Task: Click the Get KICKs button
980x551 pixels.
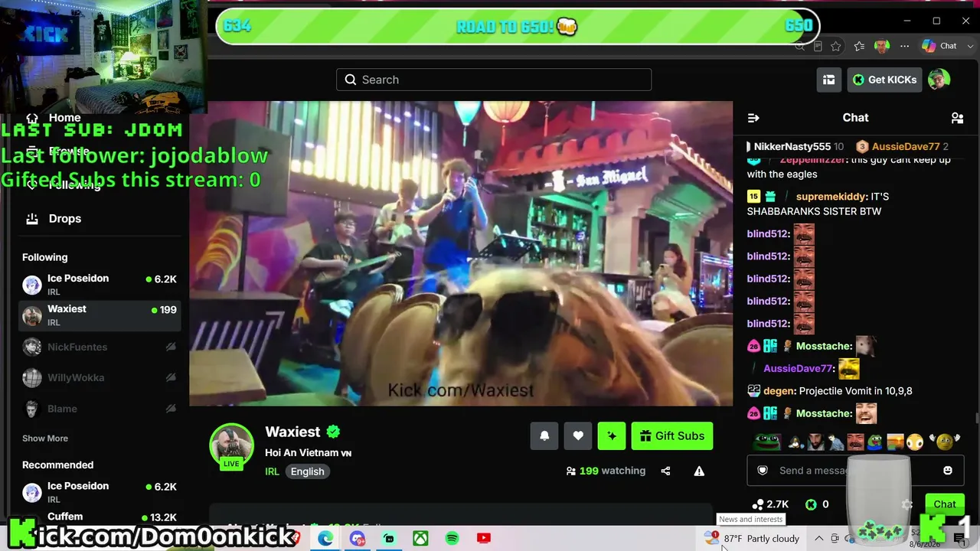Action: click(884, 80)
